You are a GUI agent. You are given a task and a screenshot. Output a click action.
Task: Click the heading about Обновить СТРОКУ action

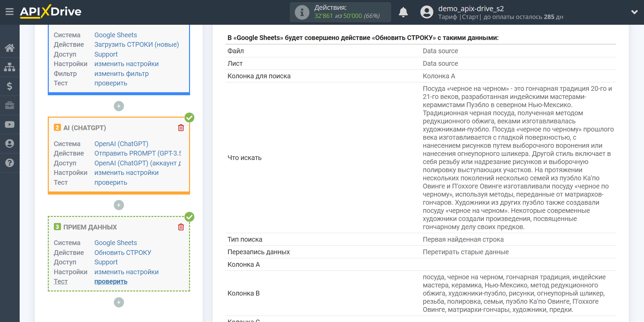tap(363, 38)
